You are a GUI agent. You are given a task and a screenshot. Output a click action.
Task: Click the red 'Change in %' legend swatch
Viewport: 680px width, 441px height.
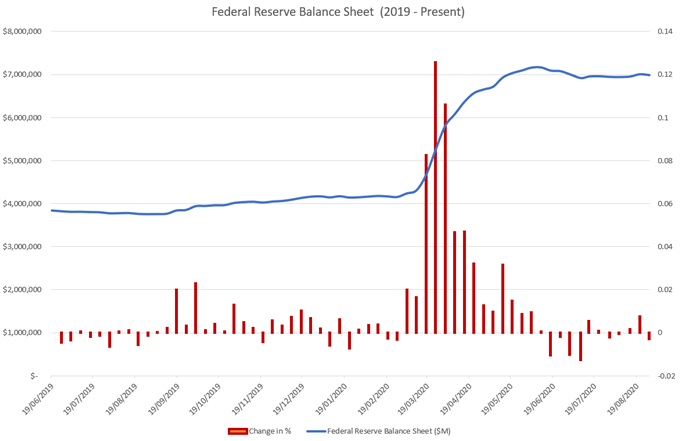tap(238, 431)
